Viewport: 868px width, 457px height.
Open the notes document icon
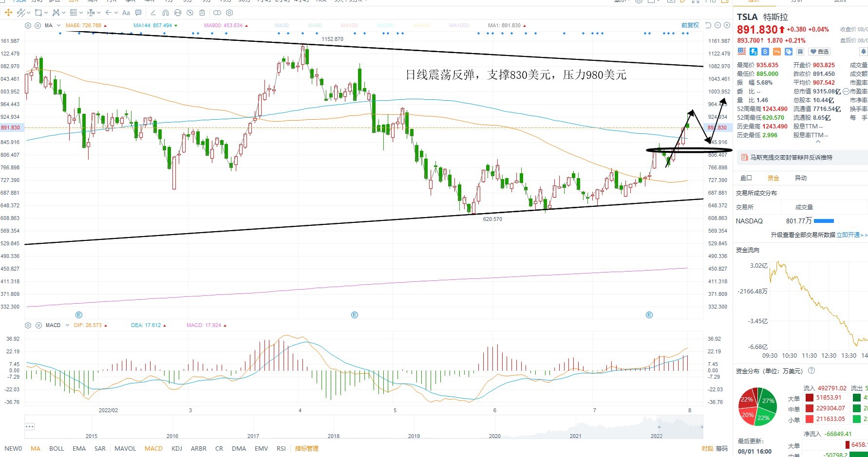tap(800, 52)
